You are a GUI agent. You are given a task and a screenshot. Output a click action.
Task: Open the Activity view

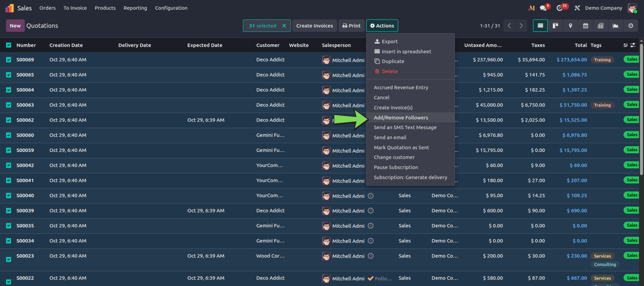[x=630, y=26]
